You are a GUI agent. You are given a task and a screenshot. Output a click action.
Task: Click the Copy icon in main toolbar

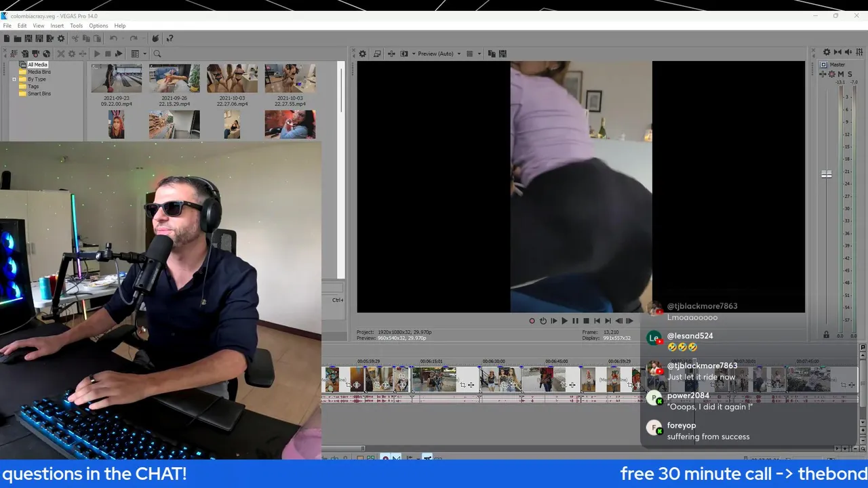[86, 39]
